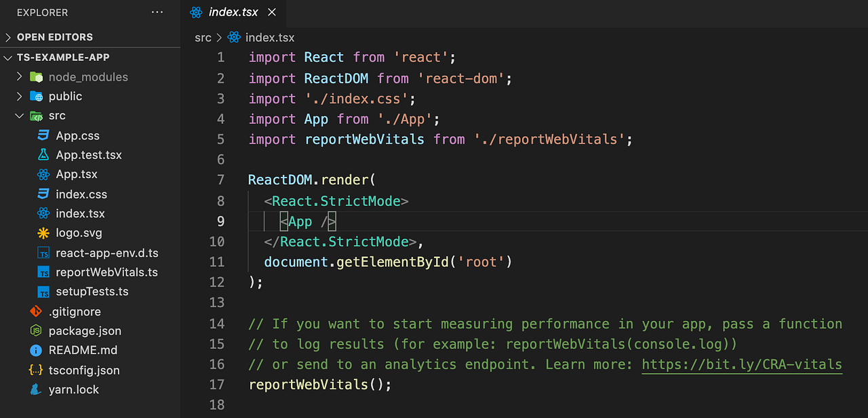Image resolution: width=868 pixels, height=418 pixels.
Task: Expand the node_modules folder
Action: tap(19, 77)
